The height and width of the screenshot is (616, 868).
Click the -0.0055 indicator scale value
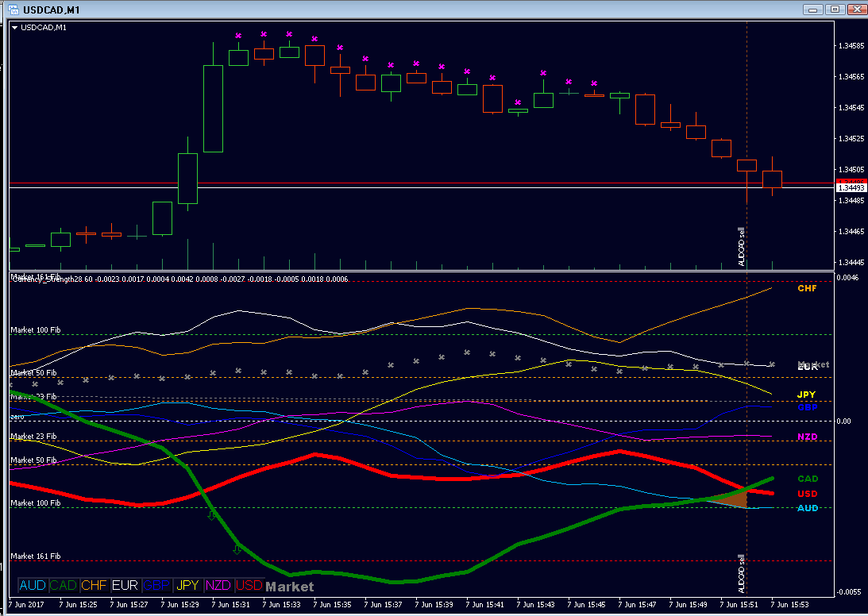[x=849, y=592]
